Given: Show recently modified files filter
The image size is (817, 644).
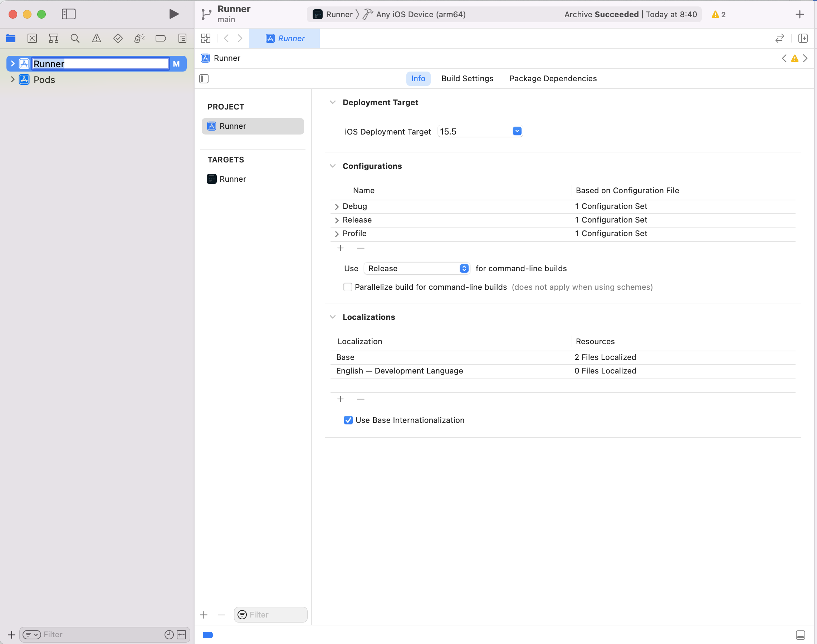Looking at the screenshot, I should (169, 634).
